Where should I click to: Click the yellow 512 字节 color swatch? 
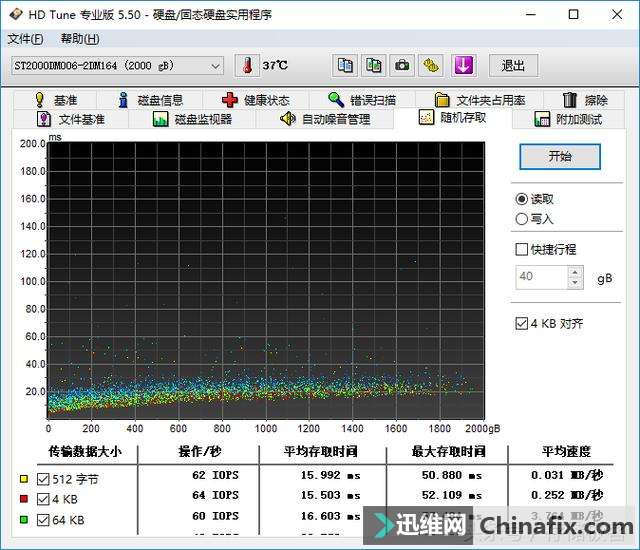point(24,479)
